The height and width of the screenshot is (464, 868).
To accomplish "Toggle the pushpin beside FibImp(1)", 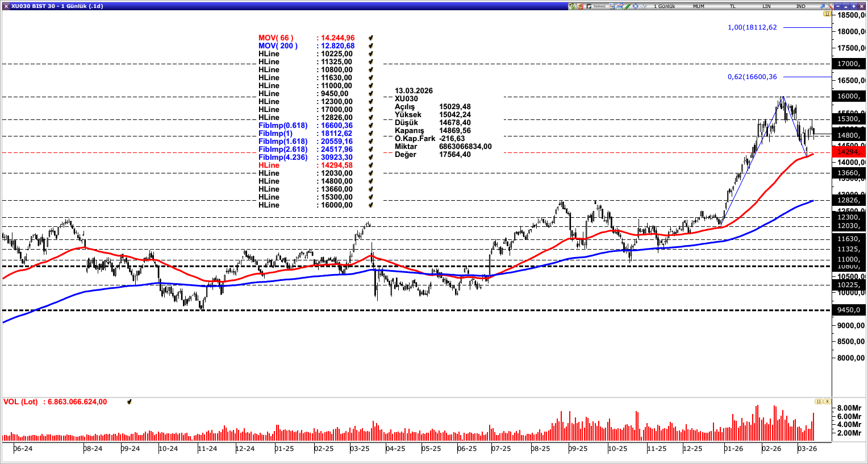I will [x=370, y=133].
